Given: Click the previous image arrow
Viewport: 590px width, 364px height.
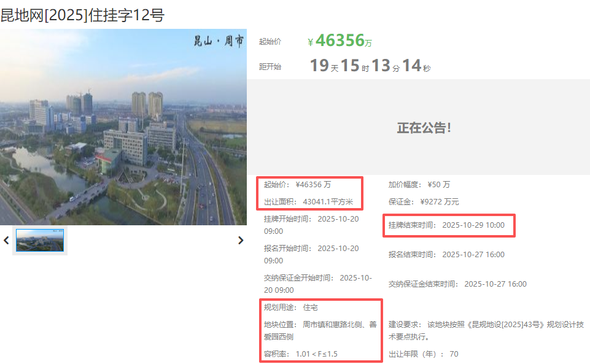Looking at the screenshot, I should pos(6,241).
